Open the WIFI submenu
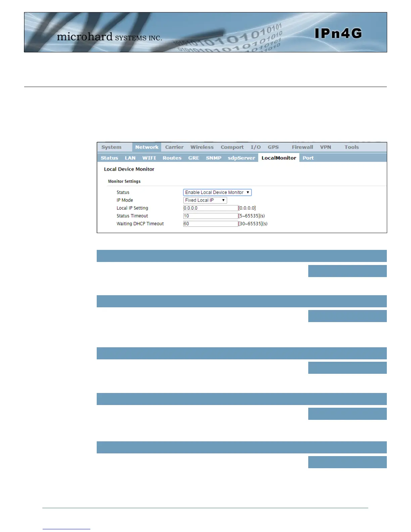The width and height of the screenshot is (411, 532). (x=149, y=158)
